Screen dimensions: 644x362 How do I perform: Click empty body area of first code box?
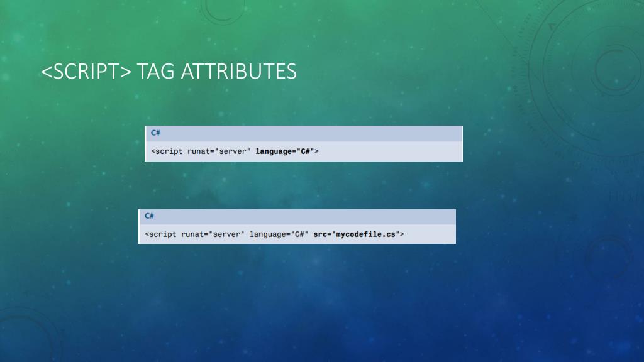point(390,151)
